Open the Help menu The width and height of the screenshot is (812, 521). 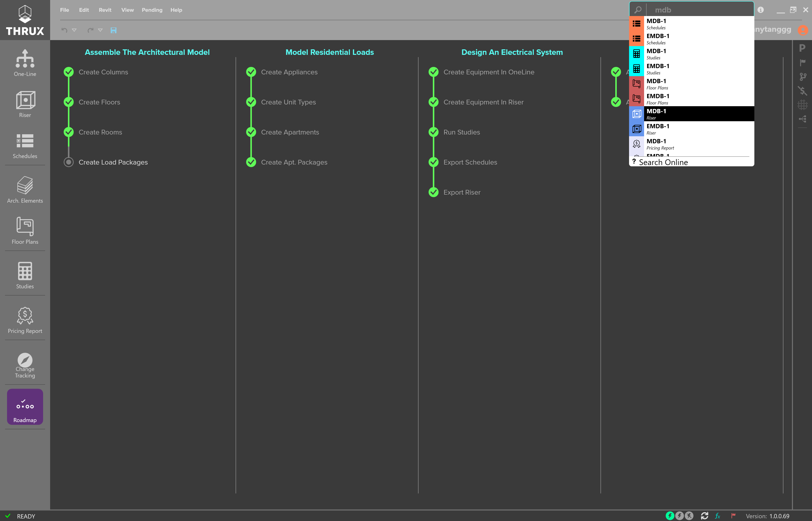click(176, 10)
